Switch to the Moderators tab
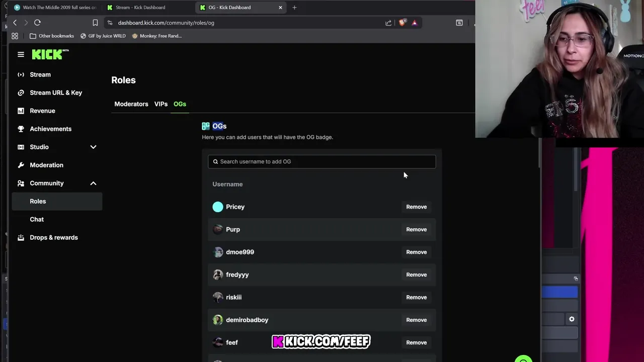644x362 pixels. point(131,104)
